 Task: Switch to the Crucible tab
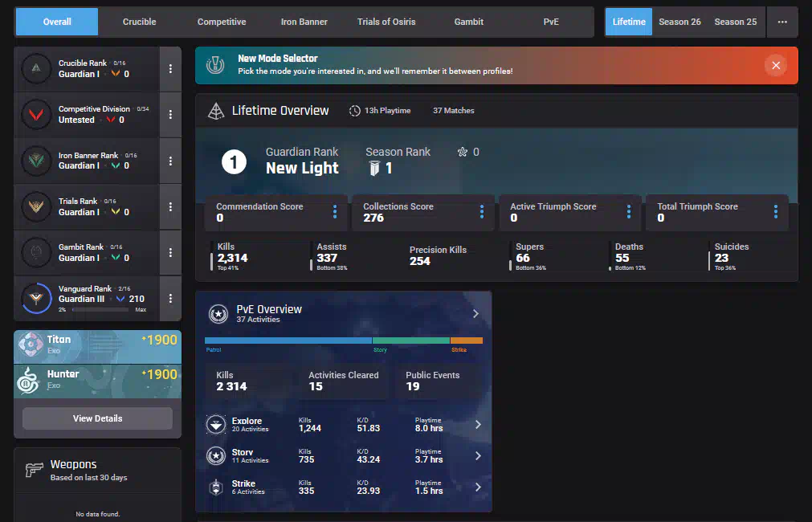tap(139, 22)
